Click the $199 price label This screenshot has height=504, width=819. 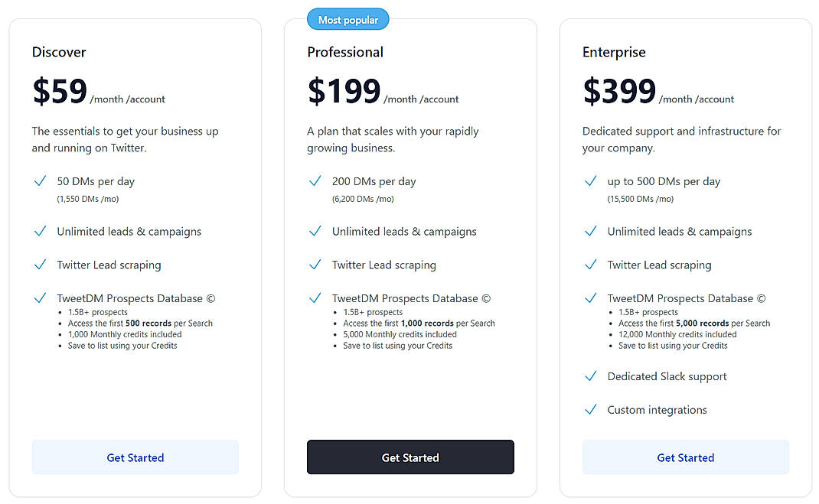[x=344, y=91]
